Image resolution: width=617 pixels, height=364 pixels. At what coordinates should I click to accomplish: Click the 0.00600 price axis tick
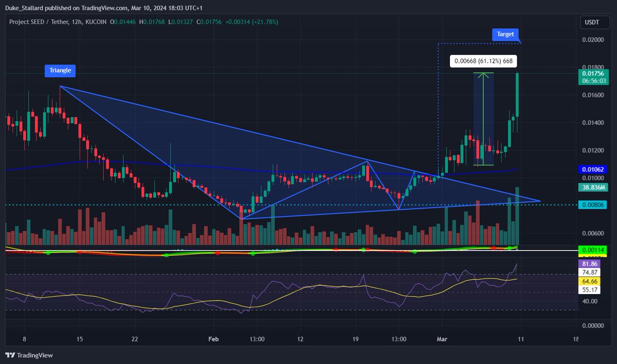pos(593,233)
